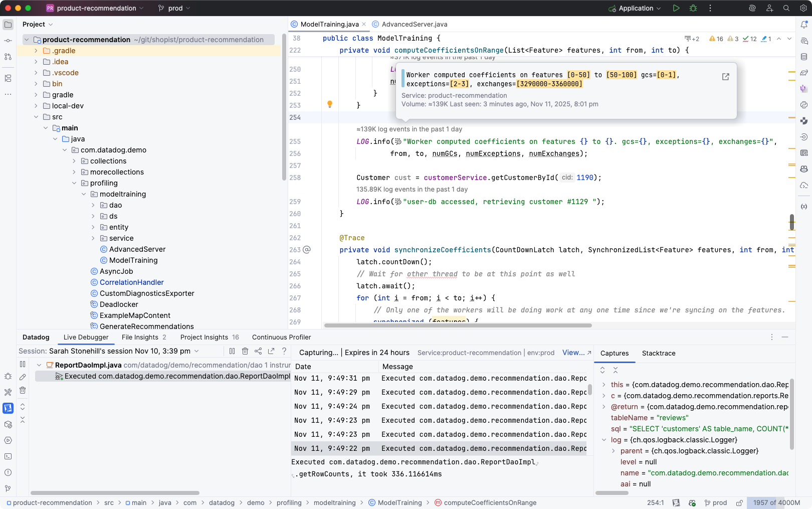Image resolution: width=812 pixels, height=509 pixels.
Task: Open the Database tool window icon
Action: point(804,57)
